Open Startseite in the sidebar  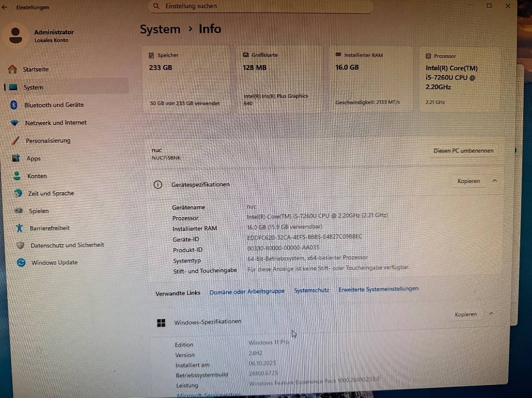pos(35,69)
